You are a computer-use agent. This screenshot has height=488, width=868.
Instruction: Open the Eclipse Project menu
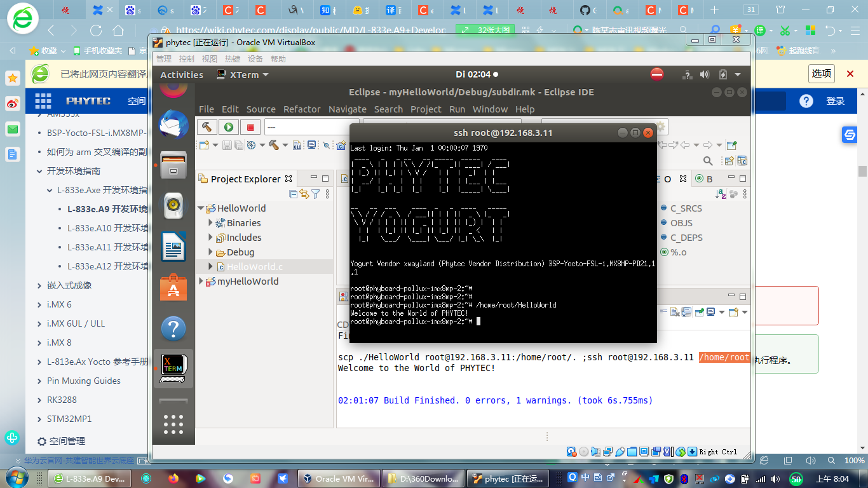point(426,109)
